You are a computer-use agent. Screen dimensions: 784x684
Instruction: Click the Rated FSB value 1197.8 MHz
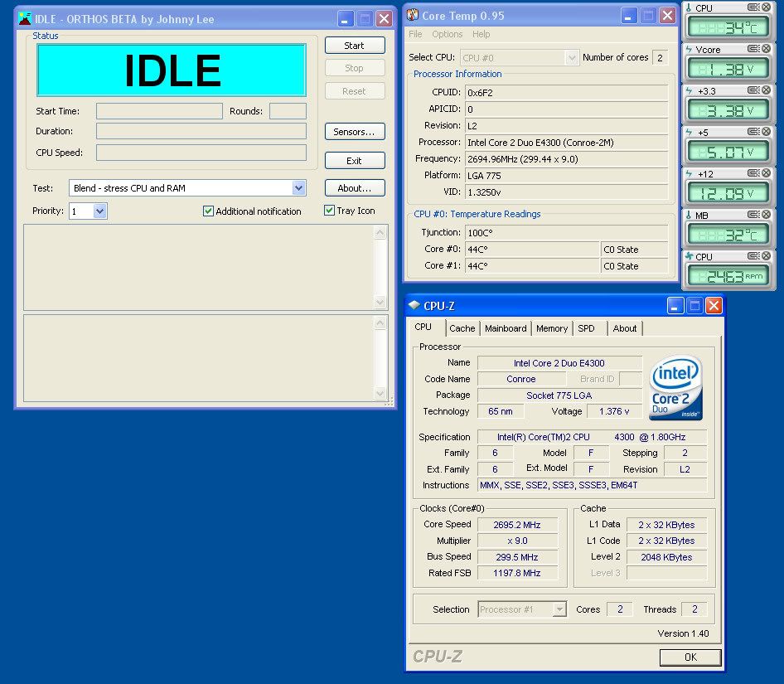point(517,573)
